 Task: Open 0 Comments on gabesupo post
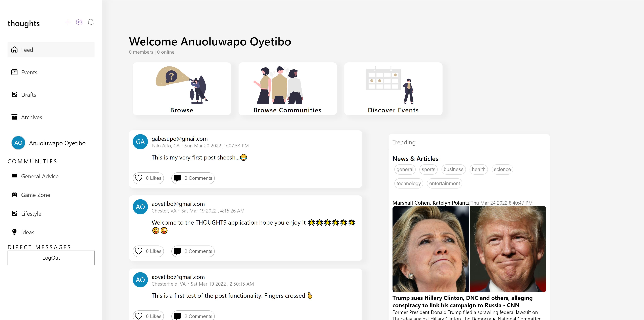(x=193, y=178)
